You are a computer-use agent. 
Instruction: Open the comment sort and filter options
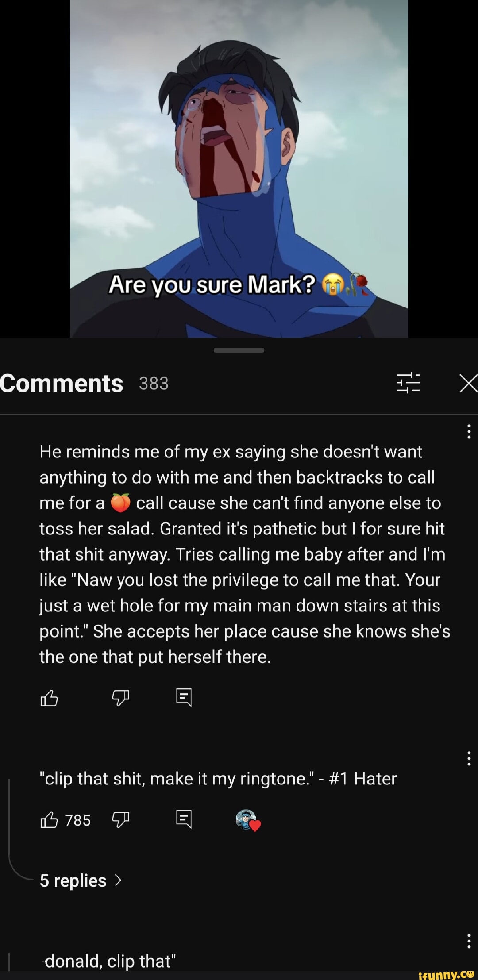(408, 383)
